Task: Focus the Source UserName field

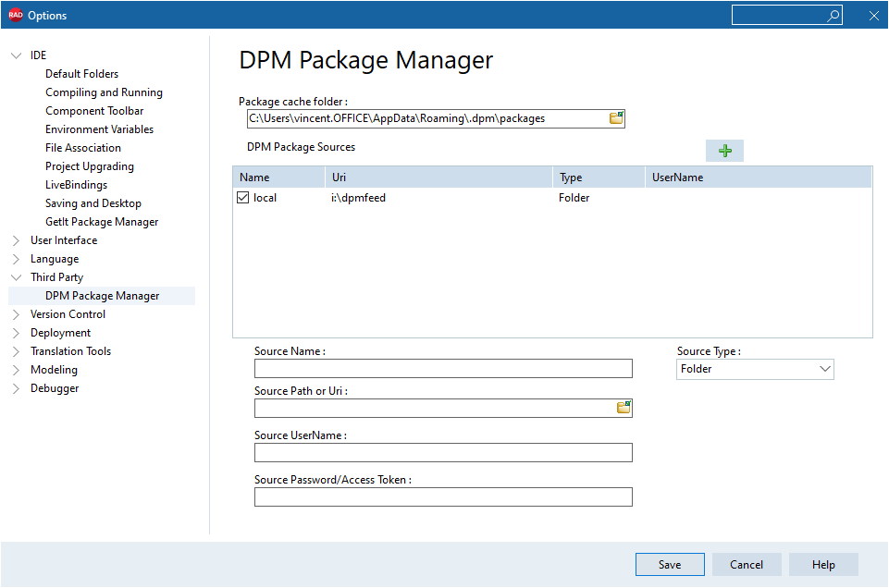Action: 443,453
